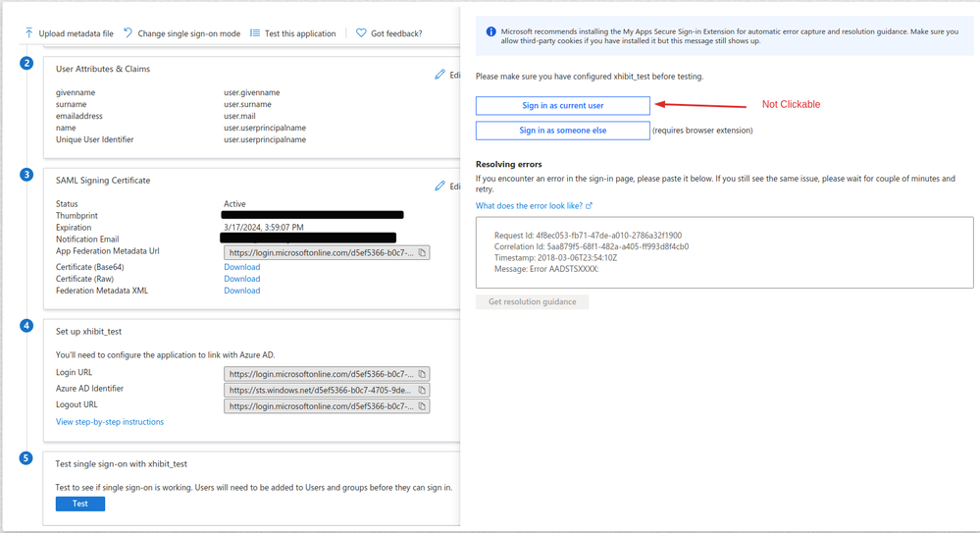The height and width of the screenshot is (533, 980).
Task: Download the Federation Metadata XML
Action: 242,291
